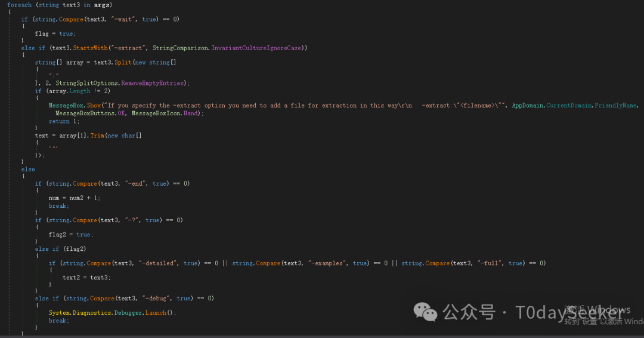This screenshot has width=644, height=338.
Task: Open the AppDomain type reference
Action: coord(527,106)
